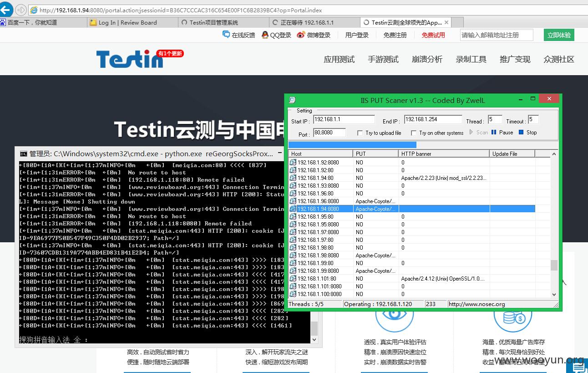Select the highlighted 192.168.1.94:8080 row

[412, 209]
